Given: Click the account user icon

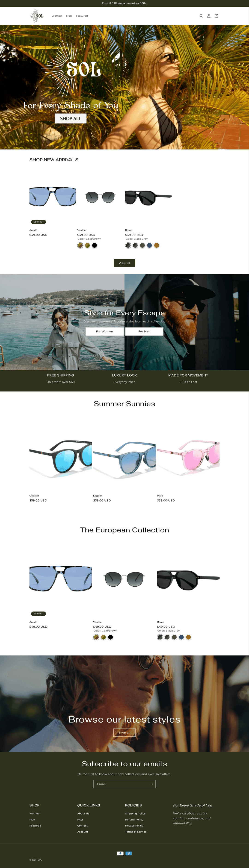Looking at the screenshot, I should click(209, 16).
